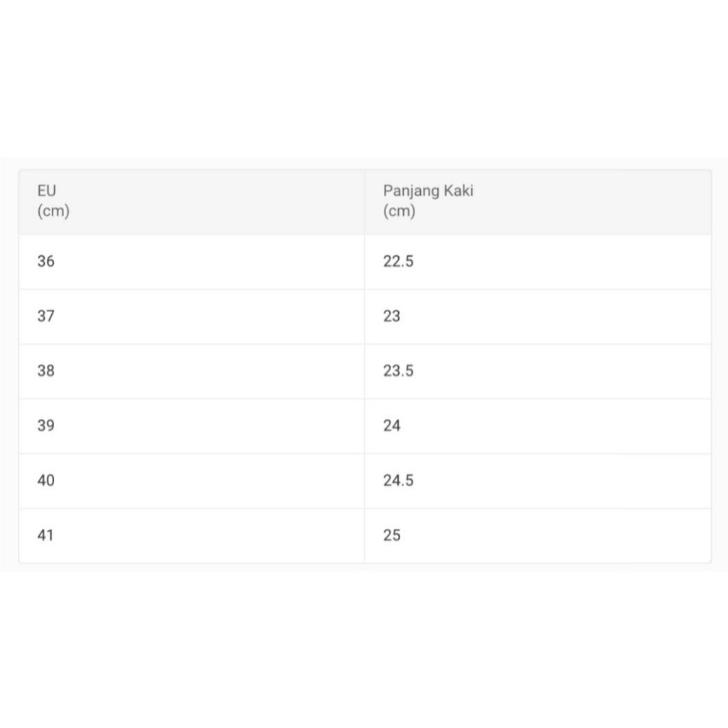
Task: Click the 24.5 foot length value
Action: click(398, 481)
